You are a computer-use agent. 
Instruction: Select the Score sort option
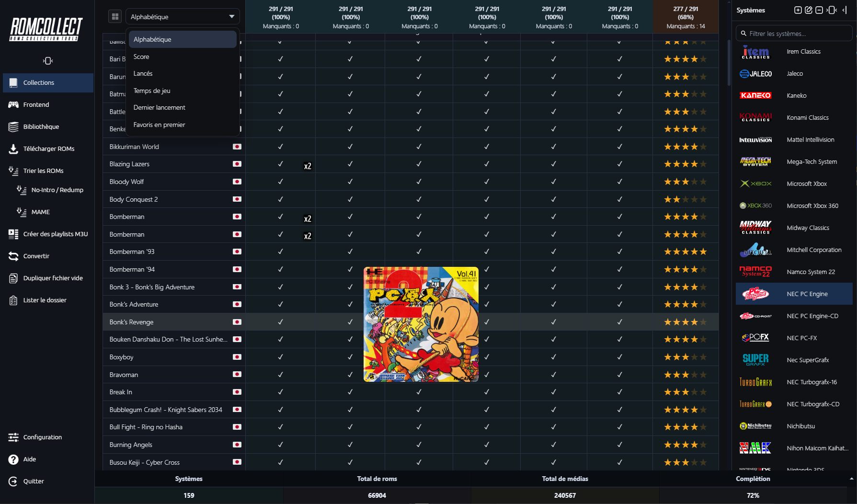tap(141, 57)
